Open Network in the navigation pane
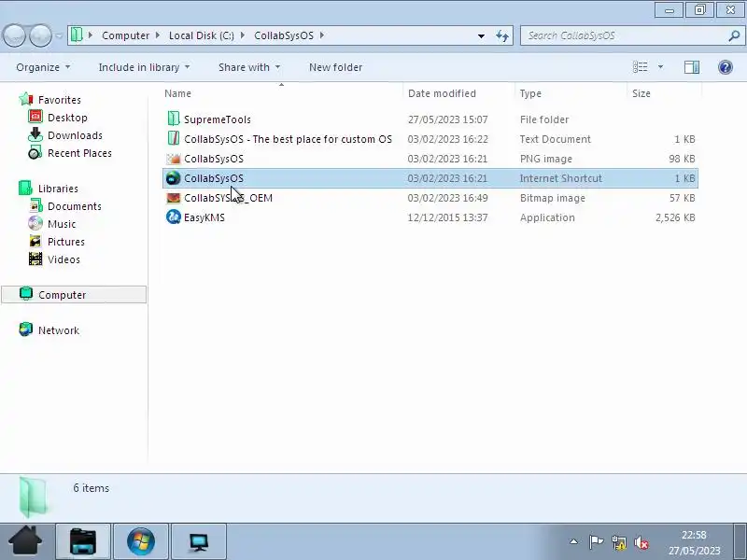This screenshot has width=747, height=560. [59, 330]
